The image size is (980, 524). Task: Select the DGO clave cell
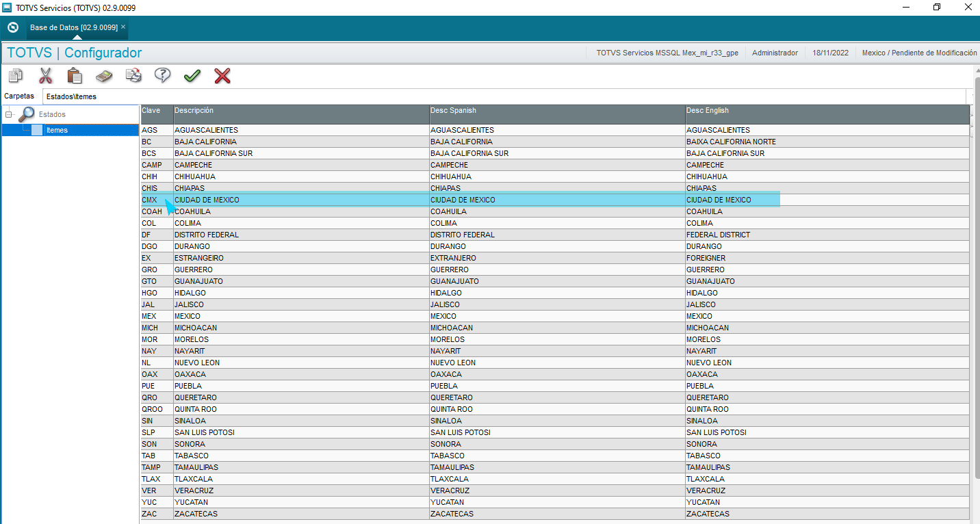click(157, 246)
